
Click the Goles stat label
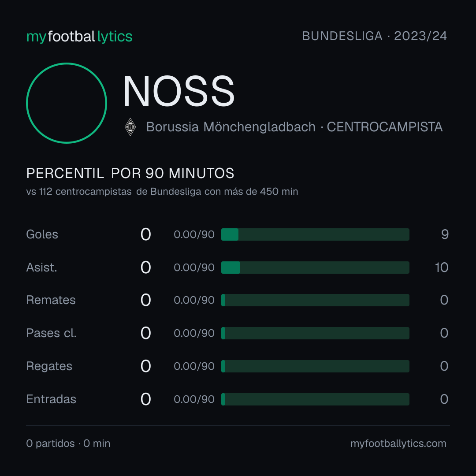42,234
